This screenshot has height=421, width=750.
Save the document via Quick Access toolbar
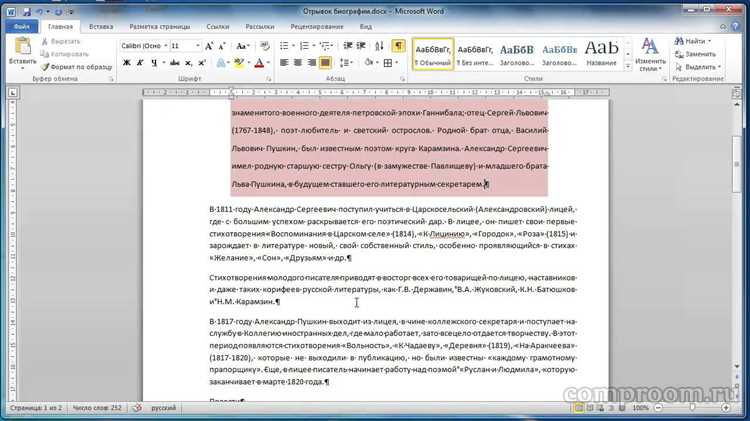point(27,11)
